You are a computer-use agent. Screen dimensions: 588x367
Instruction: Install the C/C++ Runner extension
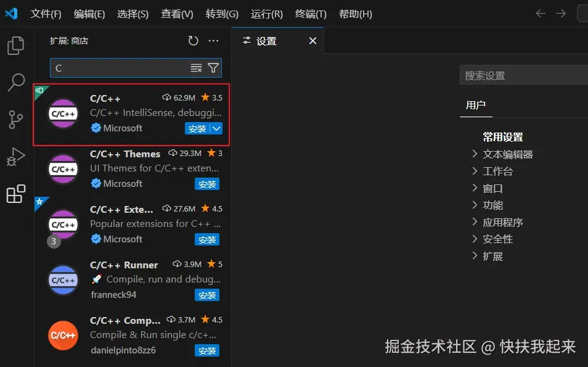[207, 295]
